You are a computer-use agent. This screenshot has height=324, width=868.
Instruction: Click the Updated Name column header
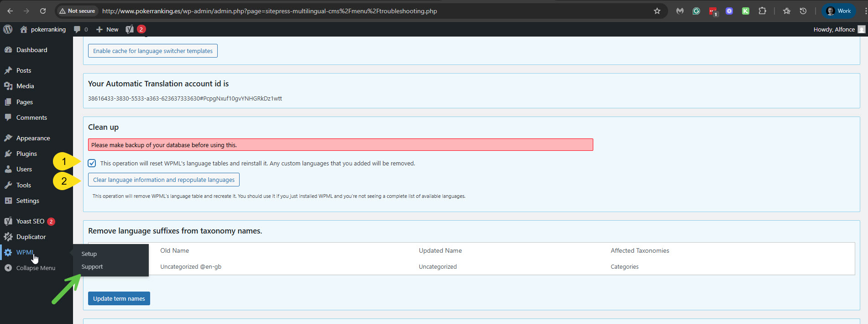pos(440,250)
